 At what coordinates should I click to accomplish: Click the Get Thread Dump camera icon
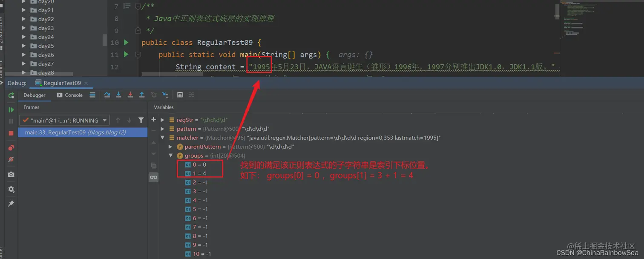[x=11, y=175]
